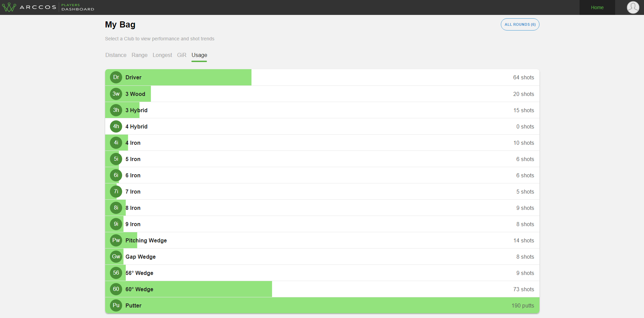Click the 6 Iron club name
This screenshot has width=644, height=318.
coord(133,175)
